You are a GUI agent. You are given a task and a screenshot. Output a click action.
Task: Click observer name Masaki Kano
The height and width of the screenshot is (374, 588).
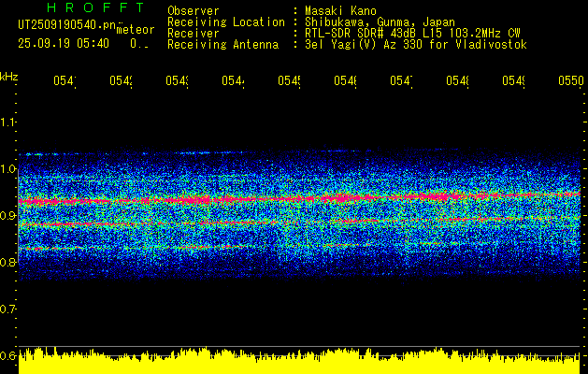[340, 10]
